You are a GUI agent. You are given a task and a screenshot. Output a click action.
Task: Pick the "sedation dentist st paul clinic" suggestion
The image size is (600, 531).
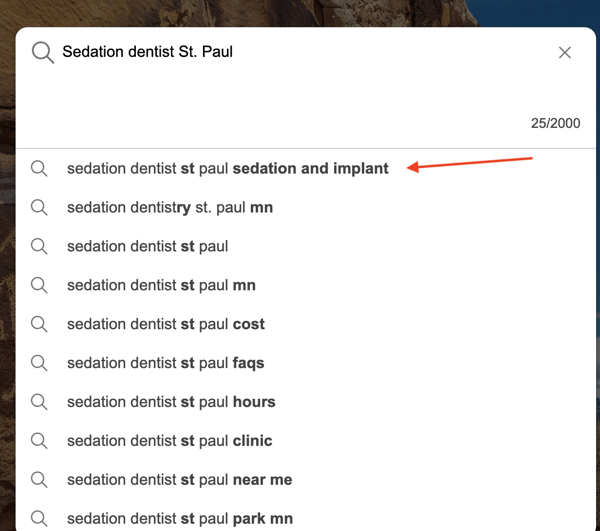[169, 441]
